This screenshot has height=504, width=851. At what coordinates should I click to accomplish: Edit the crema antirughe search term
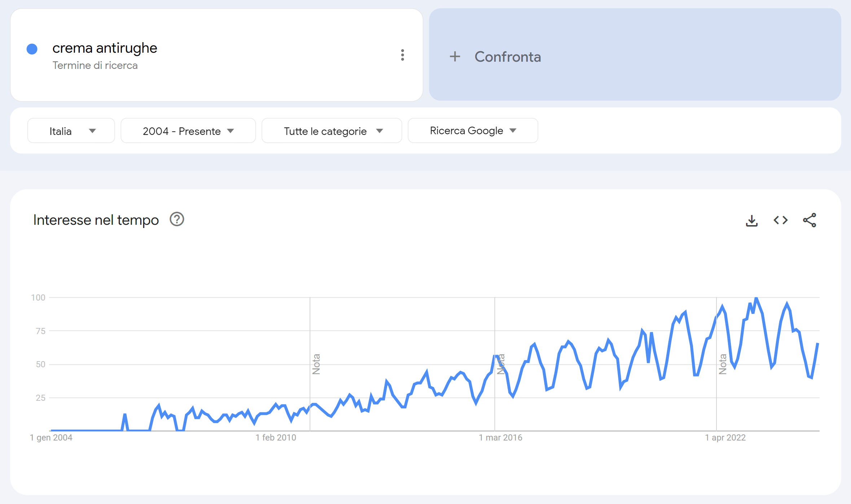(x=105, y=48)
